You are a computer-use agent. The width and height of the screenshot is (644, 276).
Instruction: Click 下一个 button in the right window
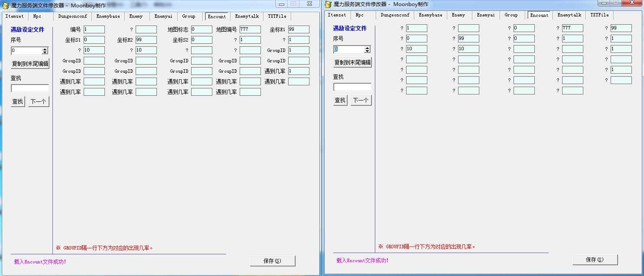click(361, 100)
